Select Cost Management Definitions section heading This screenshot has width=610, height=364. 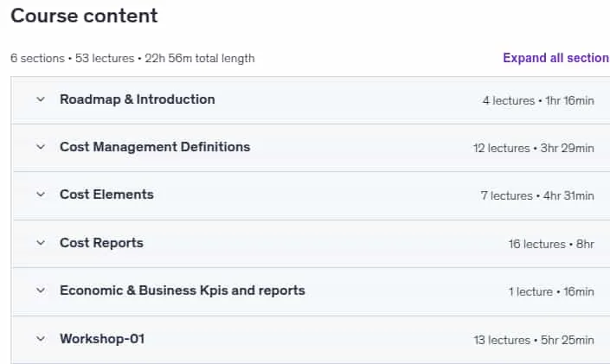pos(155,147)
